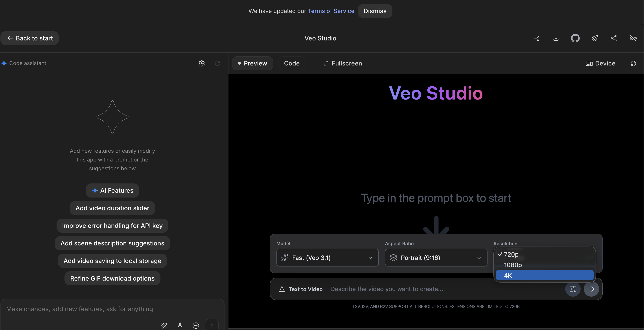Click the rocket deploy icon
Image resolution: width=644 pixels, height=330 pixels.
point(594,38)
